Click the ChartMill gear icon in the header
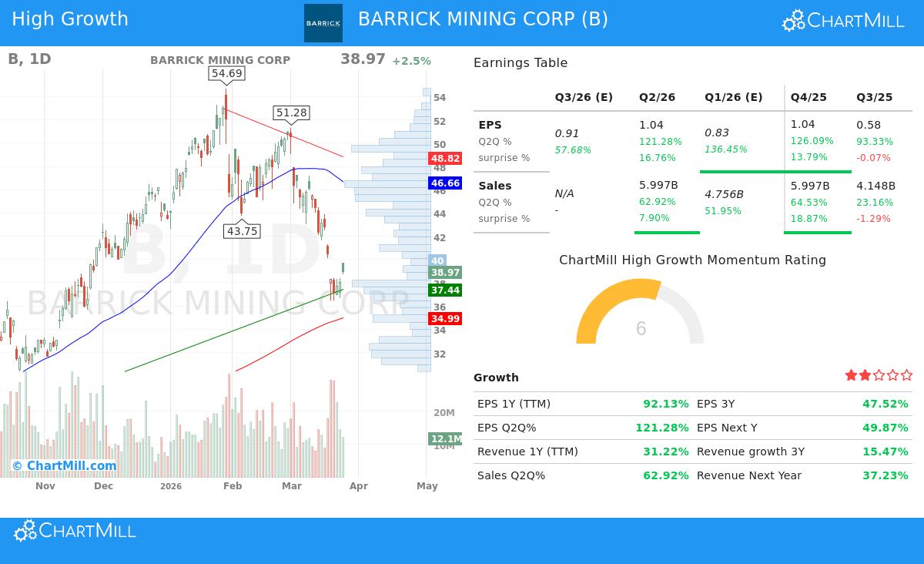 (792, 21)
